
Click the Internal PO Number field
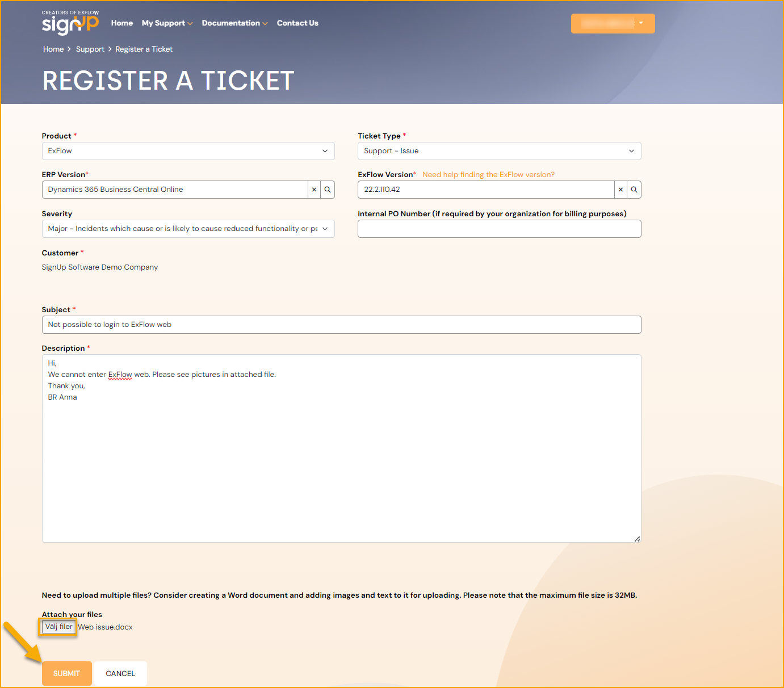coord(499,228)
